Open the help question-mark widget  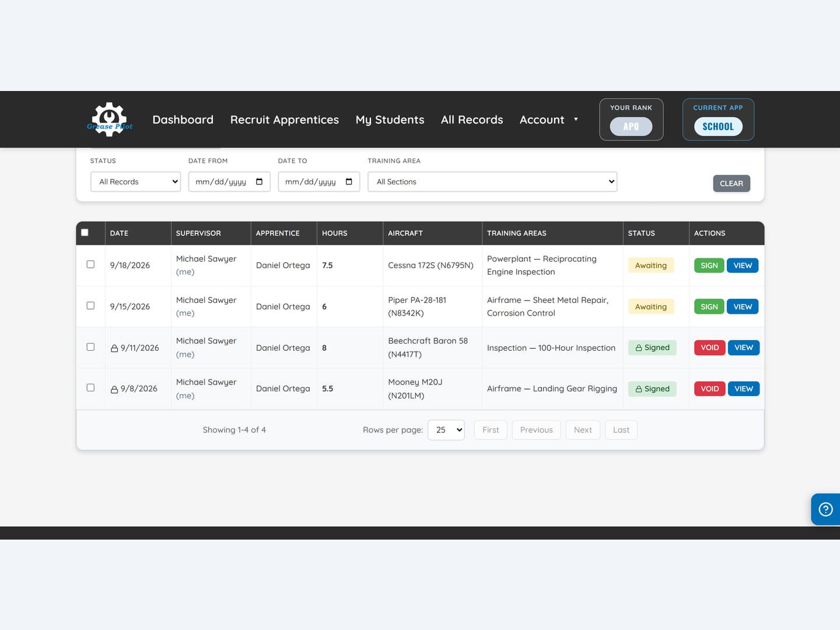pyautogui.click(x=825, y=509)
